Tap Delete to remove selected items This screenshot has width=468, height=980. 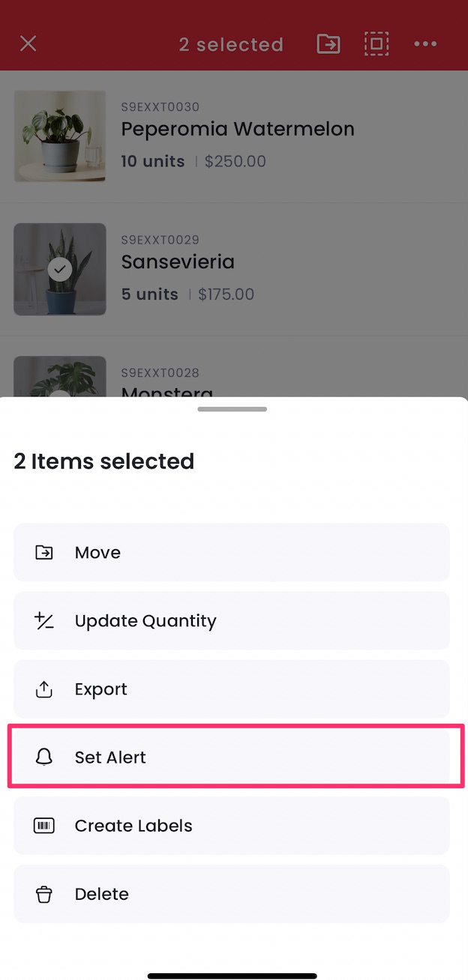pyautogui.click(x=232, y=894)
